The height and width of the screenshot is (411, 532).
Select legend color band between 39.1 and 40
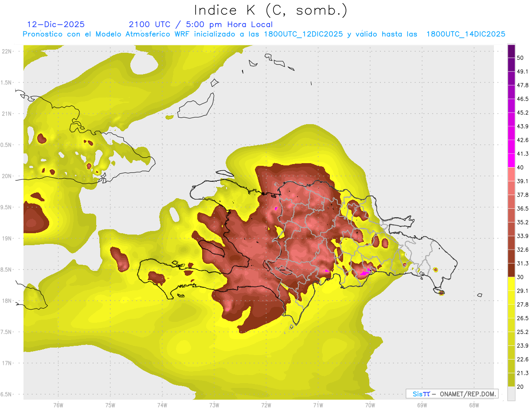coord(511,174)
